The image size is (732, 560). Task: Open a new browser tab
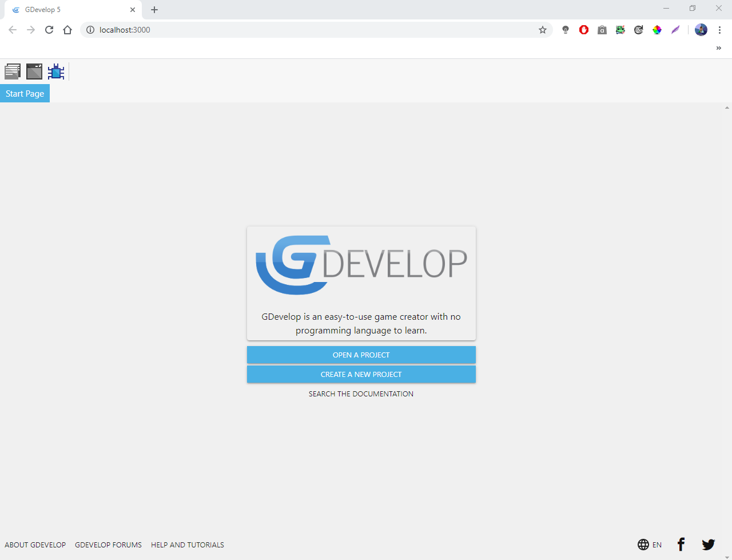pyautogui.click(x=154, y=10)
